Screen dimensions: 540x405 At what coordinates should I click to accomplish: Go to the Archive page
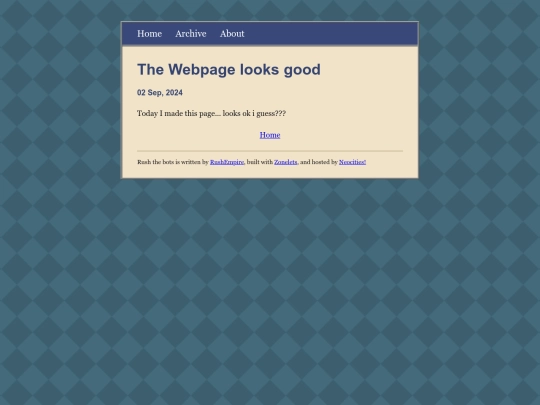pyautogui.click(x=191, y=34)
